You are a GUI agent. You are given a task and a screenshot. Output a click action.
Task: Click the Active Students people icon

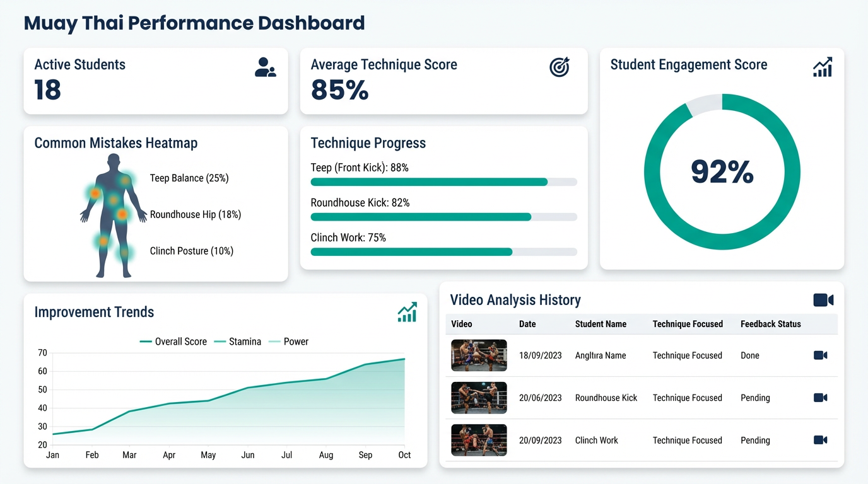pos(265,68)
